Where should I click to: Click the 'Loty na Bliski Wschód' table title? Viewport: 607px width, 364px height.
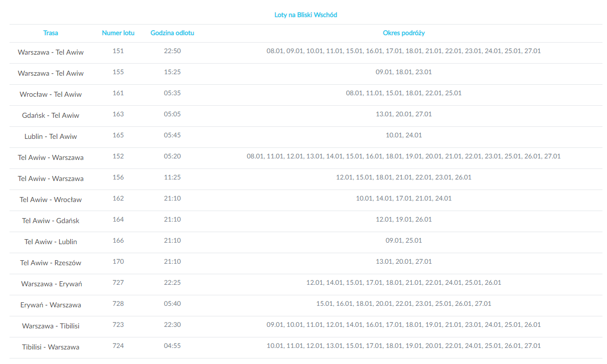(306, 15)
